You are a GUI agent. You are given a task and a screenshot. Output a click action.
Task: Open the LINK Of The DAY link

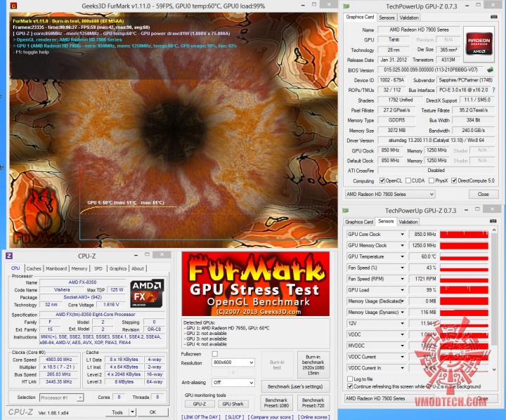[x=200, y=417]
